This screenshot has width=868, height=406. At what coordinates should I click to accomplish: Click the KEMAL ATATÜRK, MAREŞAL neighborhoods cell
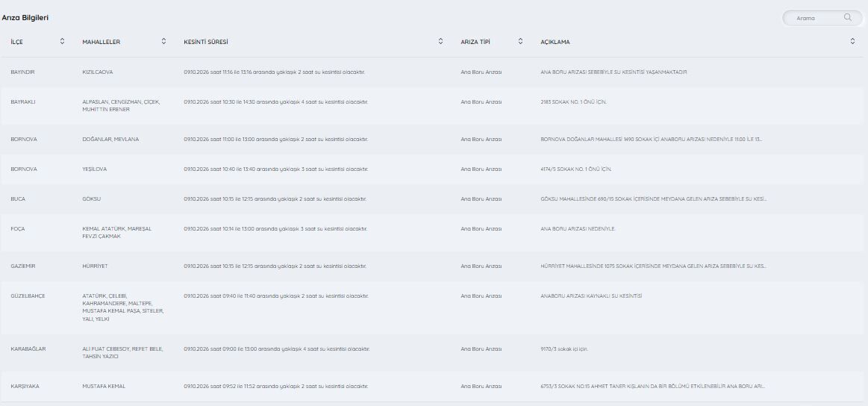[x=117, y=233]
